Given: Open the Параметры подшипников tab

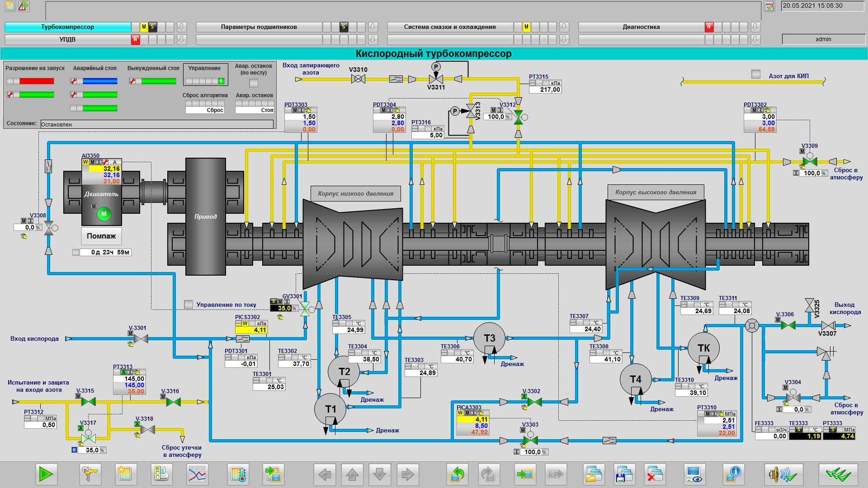Looking at the screenshot, I should pos(259,27).
